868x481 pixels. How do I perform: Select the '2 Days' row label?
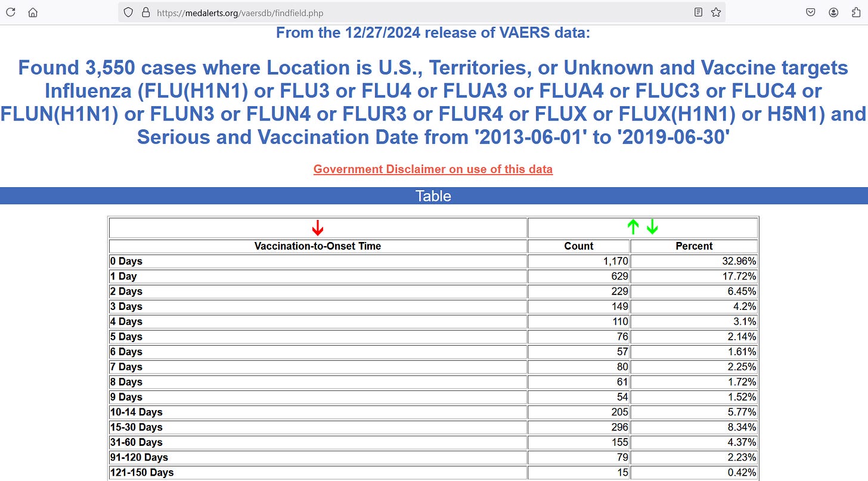pyautogui.click(x=126, y=291)
